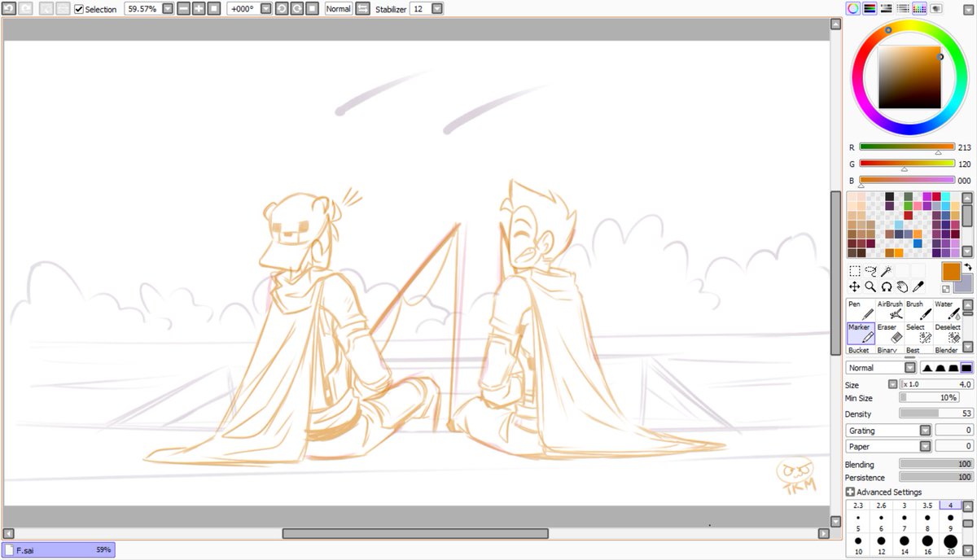Open the rotation angle dropdown showing +000°

click(265, 8)
